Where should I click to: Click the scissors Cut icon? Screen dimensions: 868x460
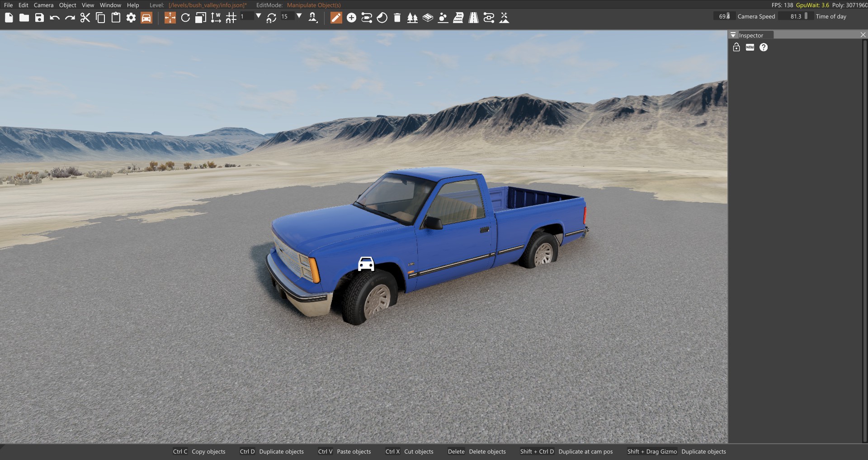[x=85, y=18]
